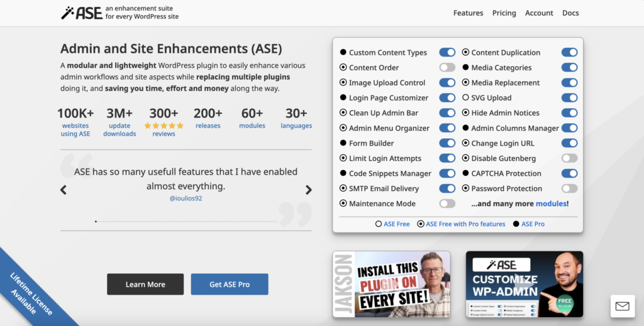Image resolution: width=644 pixels, height=326 pixels.
Task: Click the Form Builder module label
Action: pyautogui.click(x=371, y=143)
